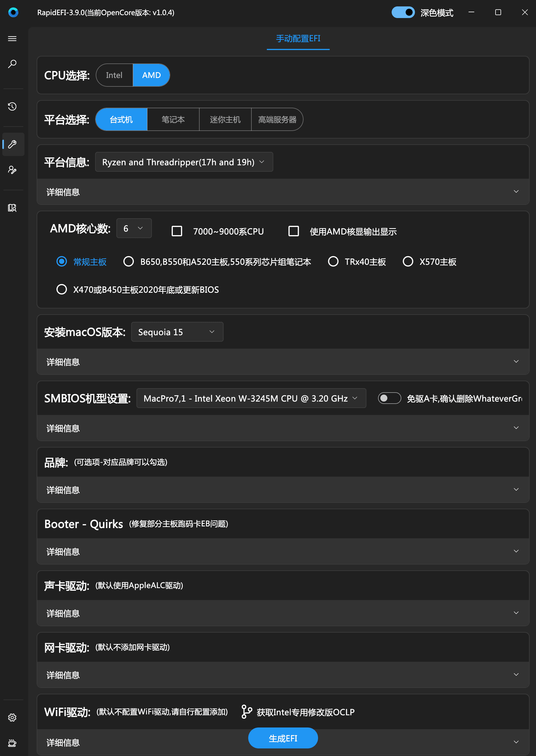Open the book guide sidebar icon

pos(12,208)
